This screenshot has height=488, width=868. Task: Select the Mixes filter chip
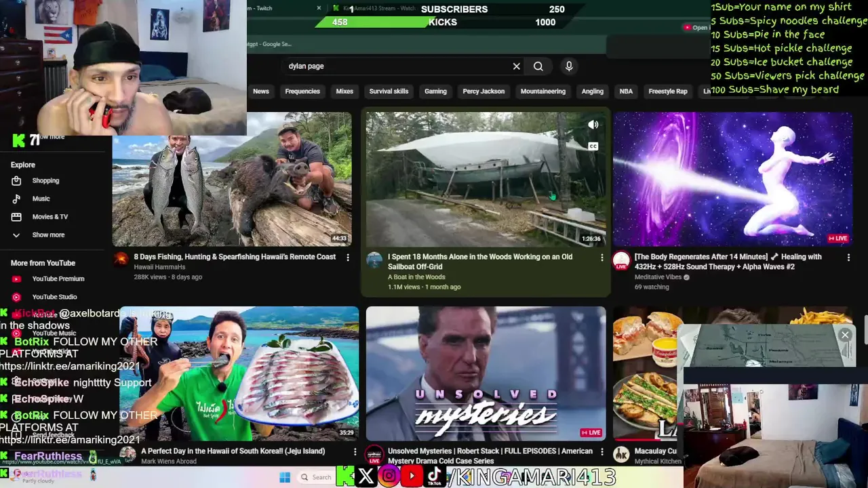pyautogui.click(x=344, y=91)
